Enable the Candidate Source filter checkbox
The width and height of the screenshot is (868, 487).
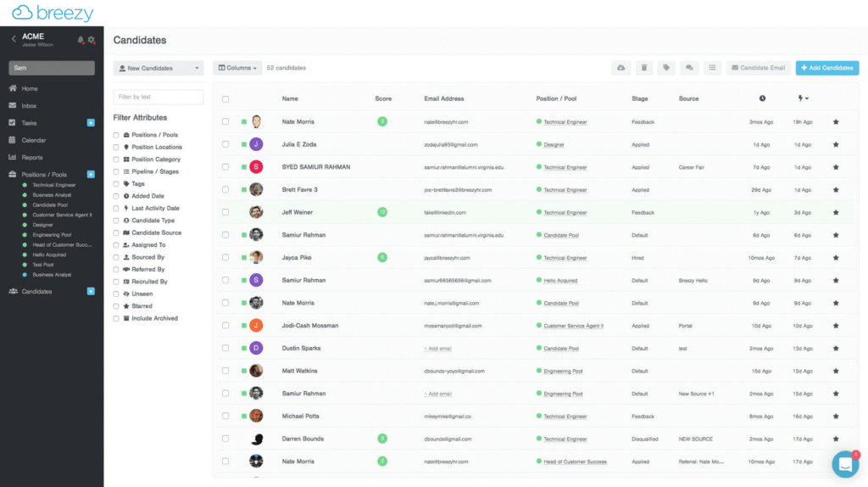[116, 232]
